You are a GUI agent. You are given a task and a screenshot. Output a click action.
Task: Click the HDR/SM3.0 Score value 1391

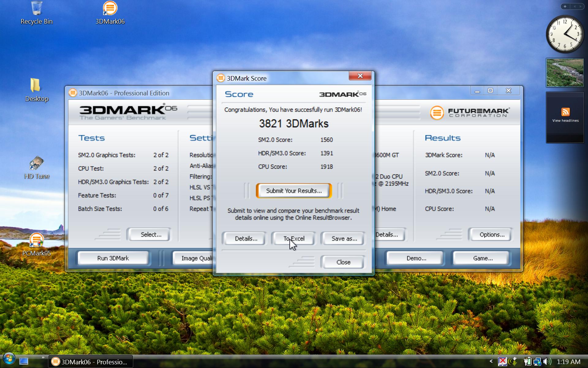coord(326,153)
